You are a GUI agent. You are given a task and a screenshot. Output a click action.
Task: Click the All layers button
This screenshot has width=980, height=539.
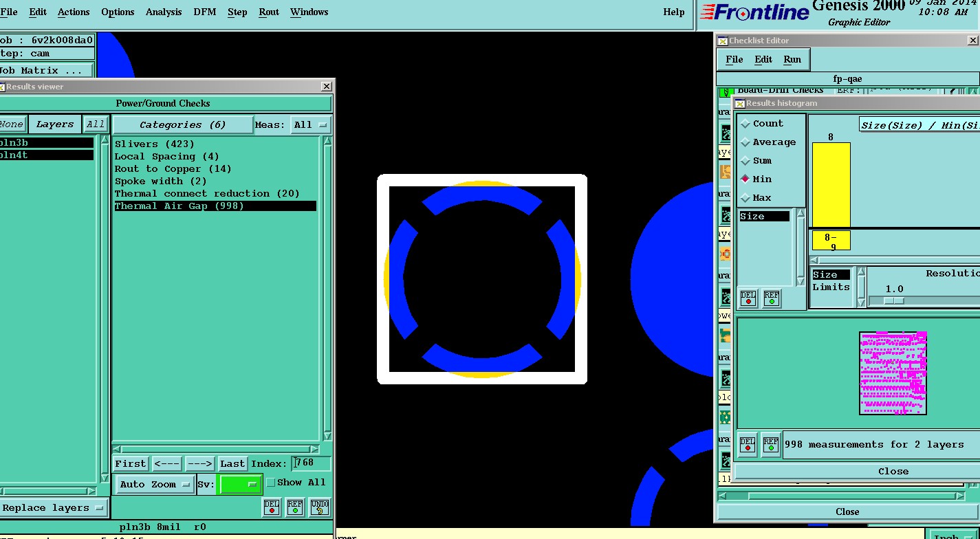[96, 124]
